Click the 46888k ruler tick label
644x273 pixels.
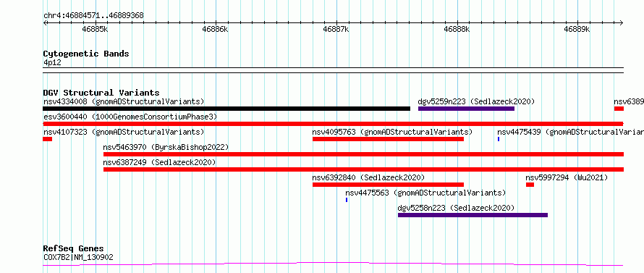pyautogui.click(x=457, y=30)
